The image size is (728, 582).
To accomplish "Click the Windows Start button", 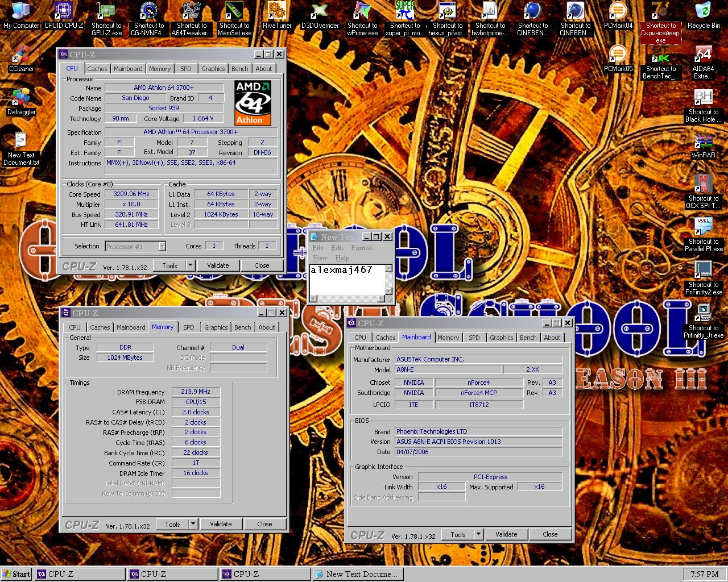I will [x=16, y=574].
